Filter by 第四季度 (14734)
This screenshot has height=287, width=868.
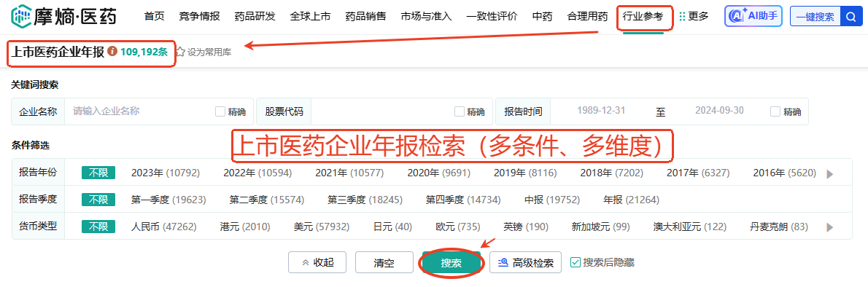pyautogui.click(x=463, y=200)
